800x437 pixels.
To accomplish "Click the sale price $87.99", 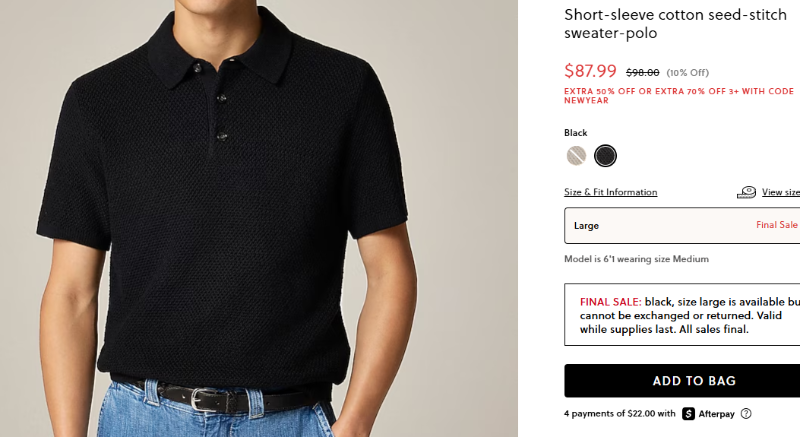I will tap(590, 71).
